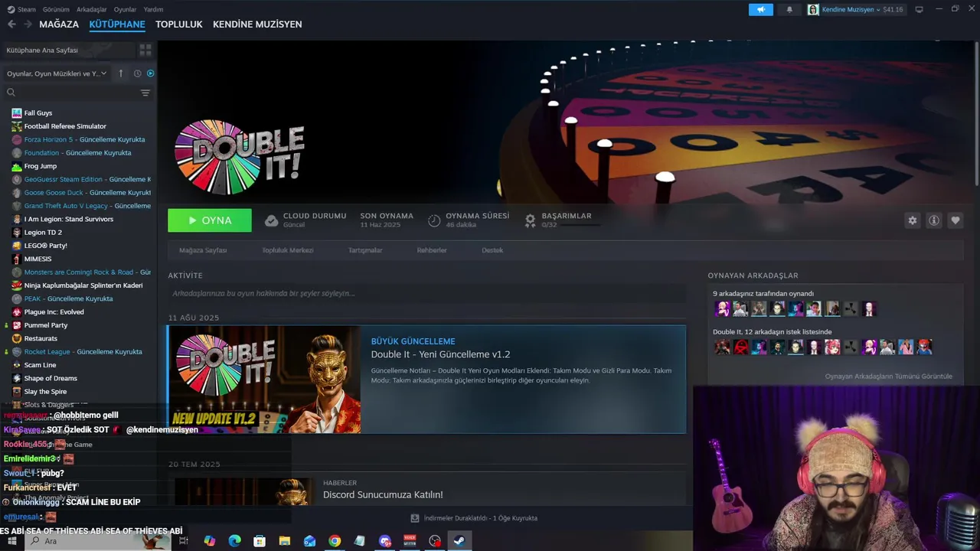Open the paused downloads status bar entry
This screenshot has width=980, height=551.
coord(475,518)
